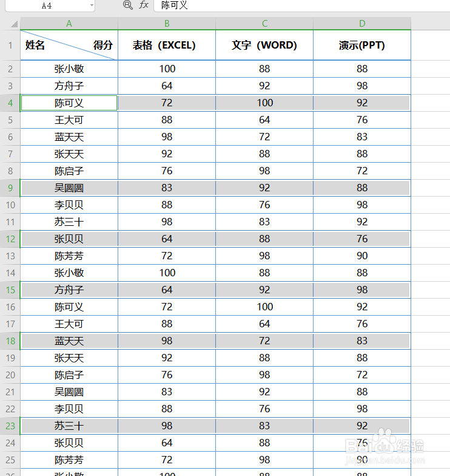Click the formula bar containing 陈可义

(302, 5)
